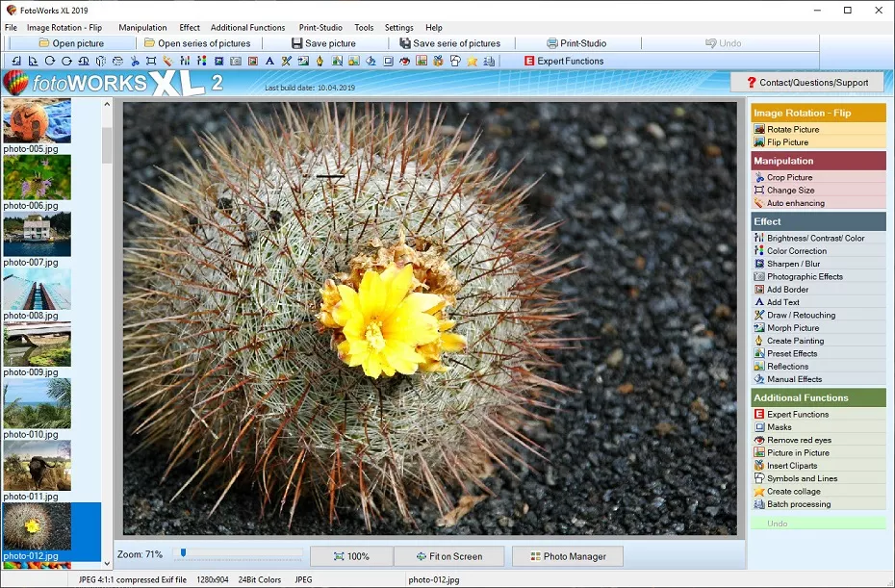Open Brightness/Contrast/Color in the Effect panel
The image size is (895, 588).
pyautogui.click(x=815, y=238)
